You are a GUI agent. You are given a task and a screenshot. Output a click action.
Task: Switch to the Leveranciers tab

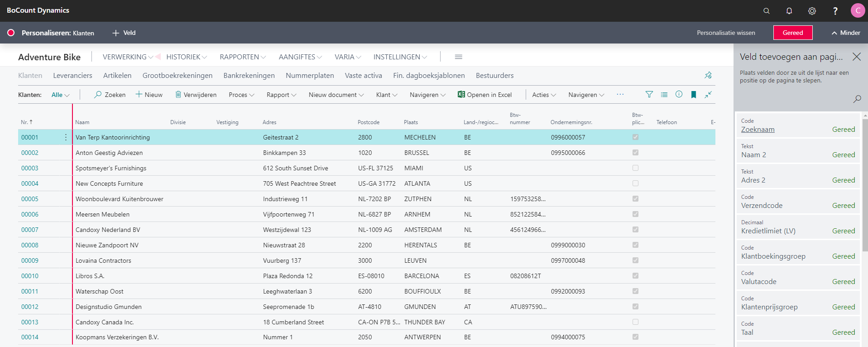72,76
